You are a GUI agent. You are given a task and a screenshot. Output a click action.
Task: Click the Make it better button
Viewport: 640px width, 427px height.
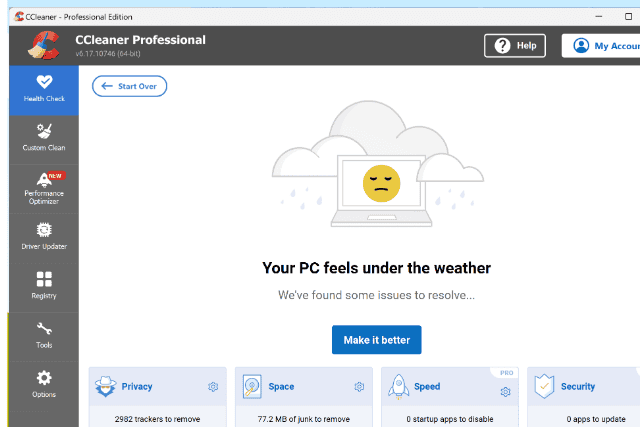[376, 340]
